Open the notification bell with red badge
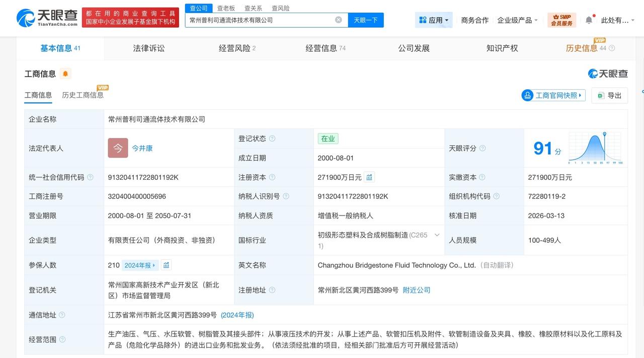644x358 pixels. [x=589, y=20]
